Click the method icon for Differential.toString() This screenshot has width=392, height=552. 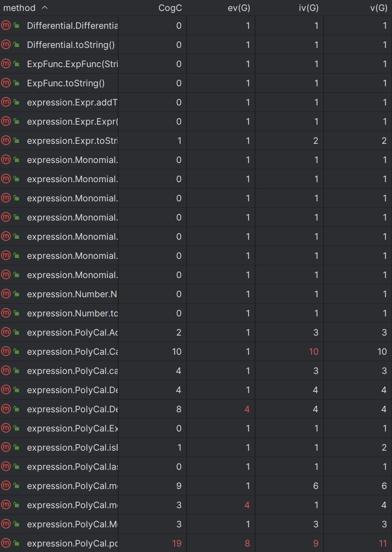[6, 45]
